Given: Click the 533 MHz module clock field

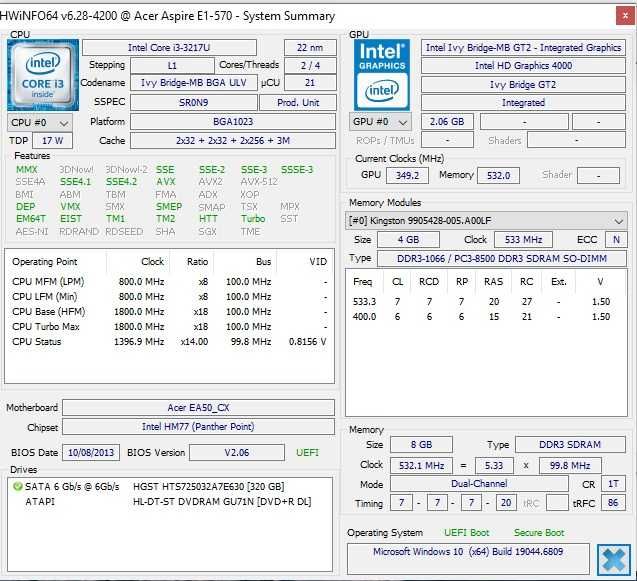Looking at the screenshot, I should pyautogui.click(x=523, y=239).
